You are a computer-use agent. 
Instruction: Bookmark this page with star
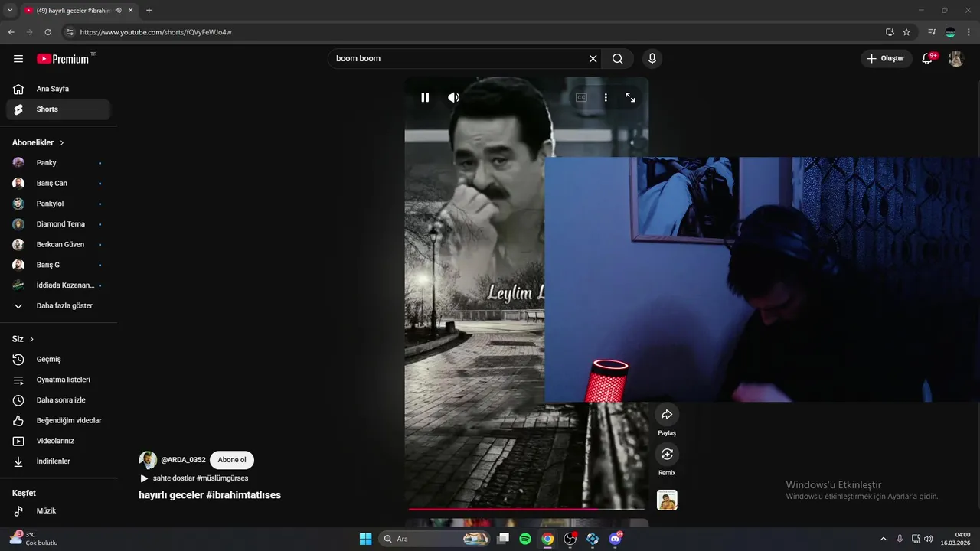coord(906,32)
